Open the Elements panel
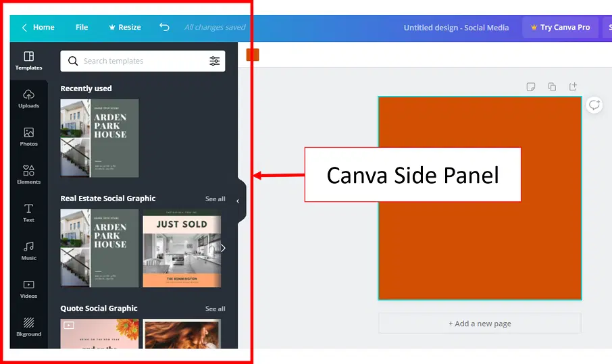The image size is (612, 364). click(x=28, y=174)
